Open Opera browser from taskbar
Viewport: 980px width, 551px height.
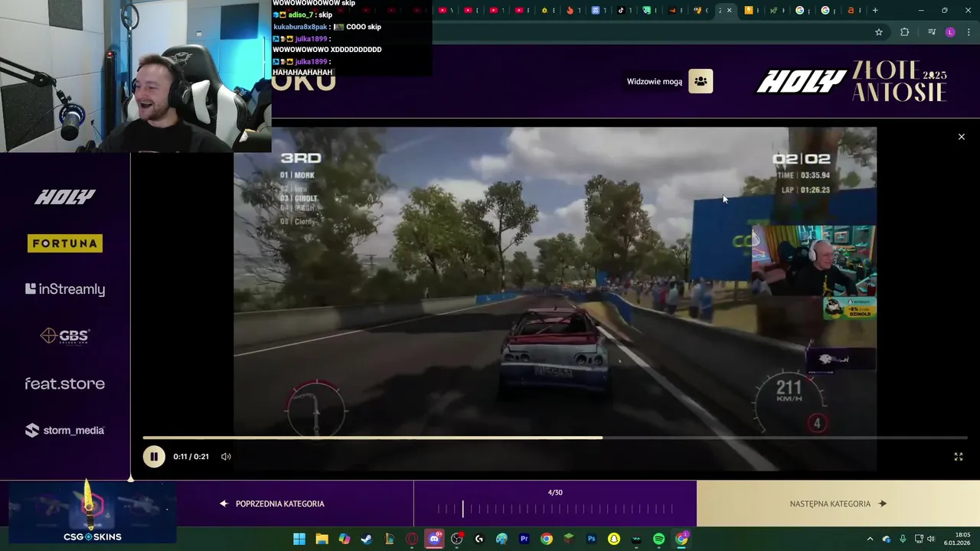tap(412, 539)
